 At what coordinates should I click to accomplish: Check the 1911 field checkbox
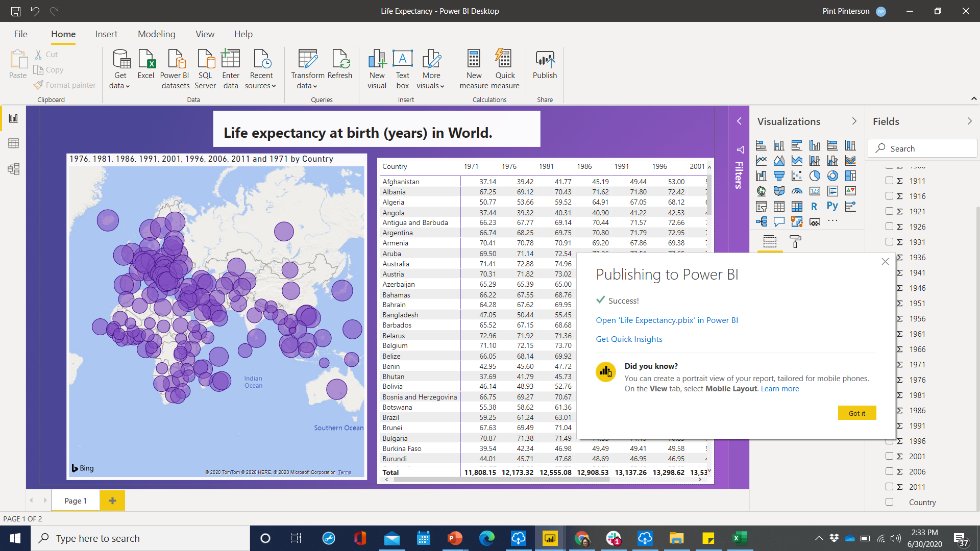click(889, 181)
